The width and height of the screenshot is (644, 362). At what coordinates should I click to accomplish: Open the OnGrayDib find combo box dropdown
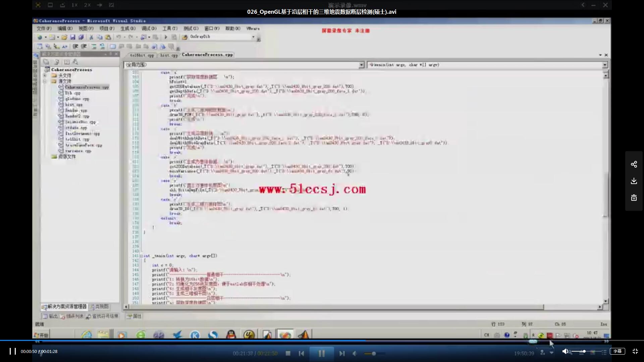[253, 37]
